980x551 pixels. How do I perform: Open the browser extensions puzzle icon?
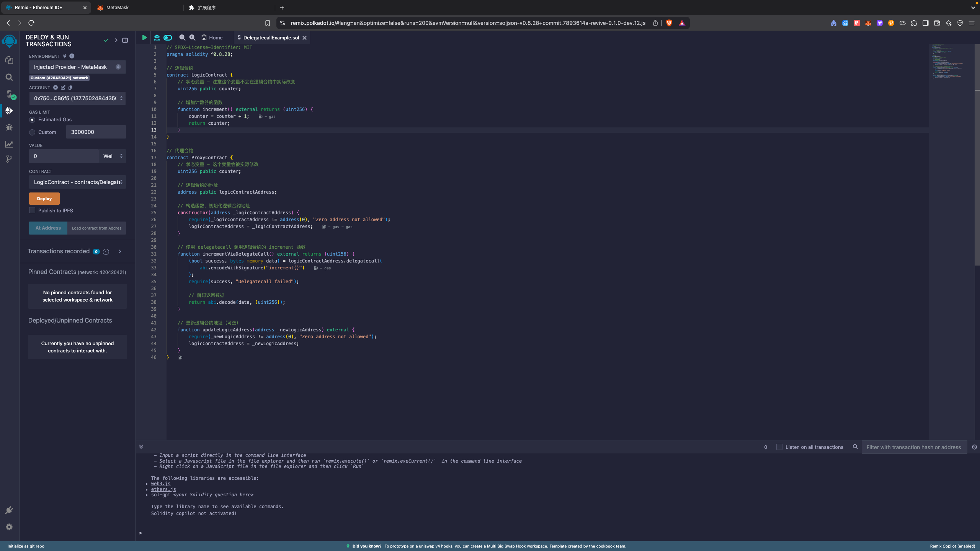tap(914, 23)
